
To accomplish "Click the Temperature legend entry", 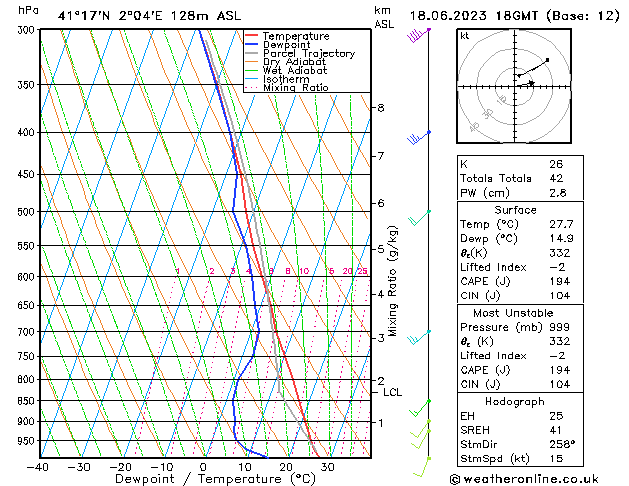I will pos(296,36).
